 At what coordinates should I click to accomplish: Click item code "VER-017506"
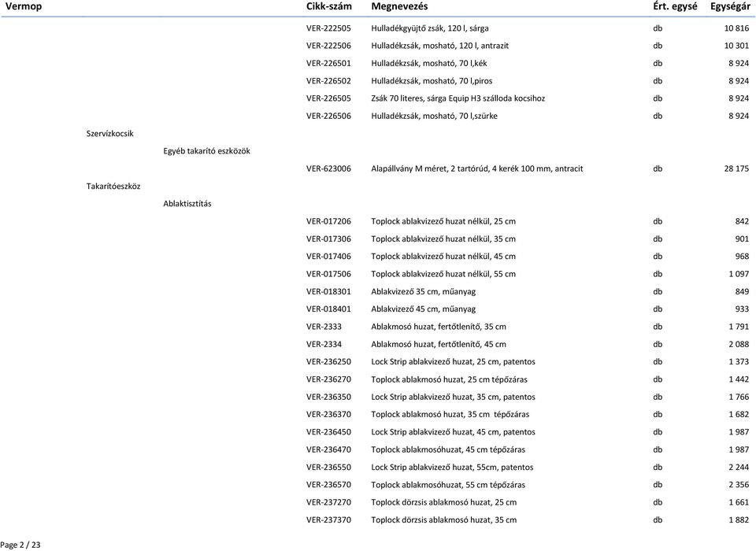click(x=328, y=274)
